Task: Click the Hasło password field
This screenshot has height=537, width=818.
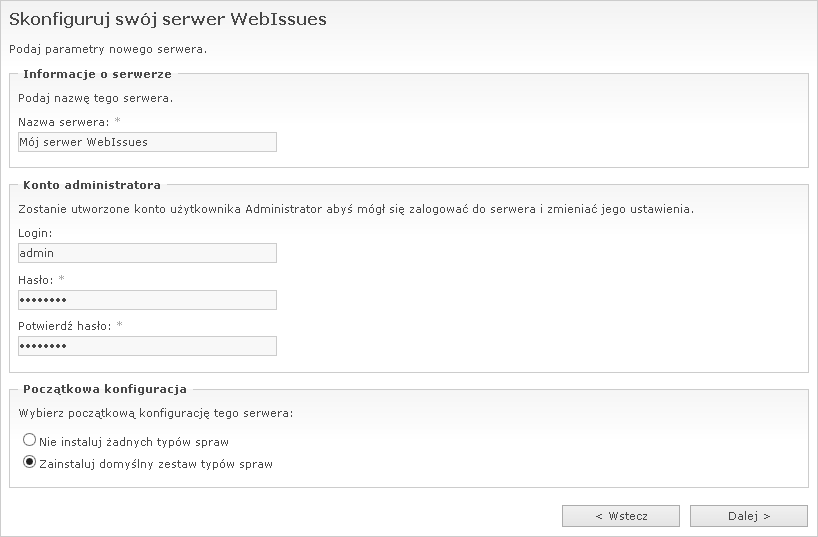Action: (147, 300)
